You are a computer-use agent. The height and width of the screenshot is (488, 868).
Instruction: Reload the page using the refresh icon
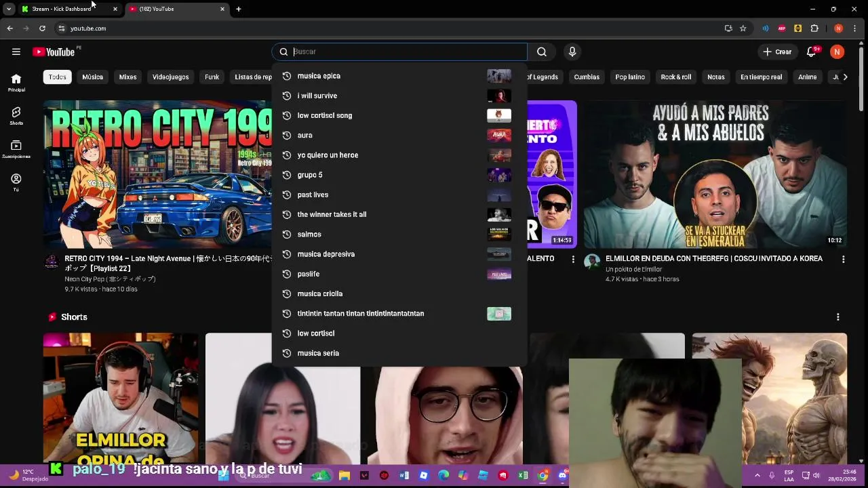pyautogui.click(x=42, y=28)
